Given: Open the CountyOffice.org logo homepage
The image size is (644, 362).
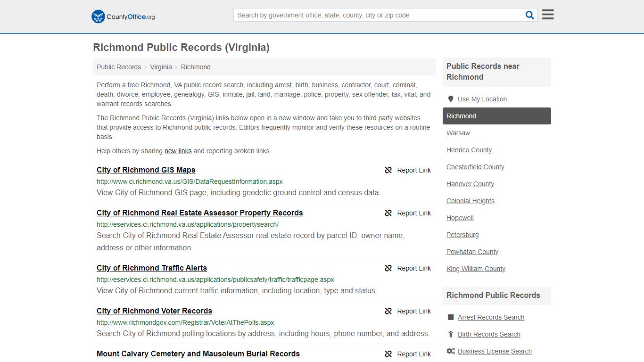Looking at the screenshot, I should (123, 16).
